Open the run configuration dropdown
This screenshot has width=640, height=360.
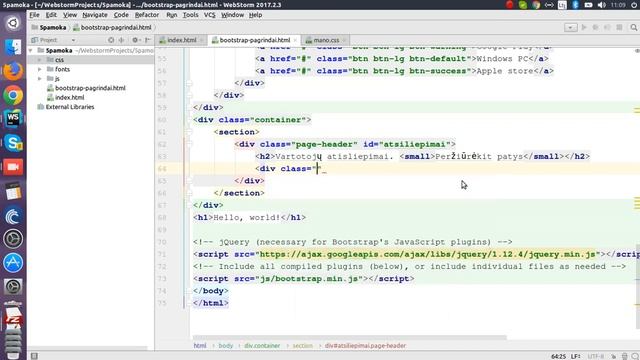coord(571,27)
